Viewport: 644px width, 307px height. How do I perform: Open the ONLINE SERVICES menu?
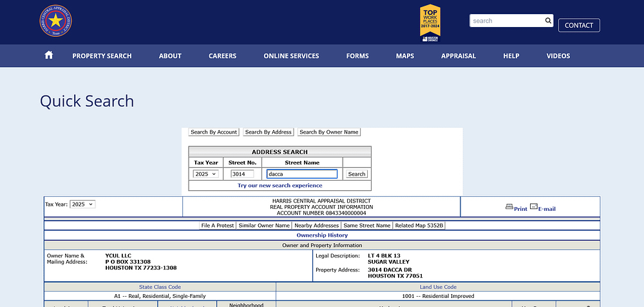[x=291, y=56]
